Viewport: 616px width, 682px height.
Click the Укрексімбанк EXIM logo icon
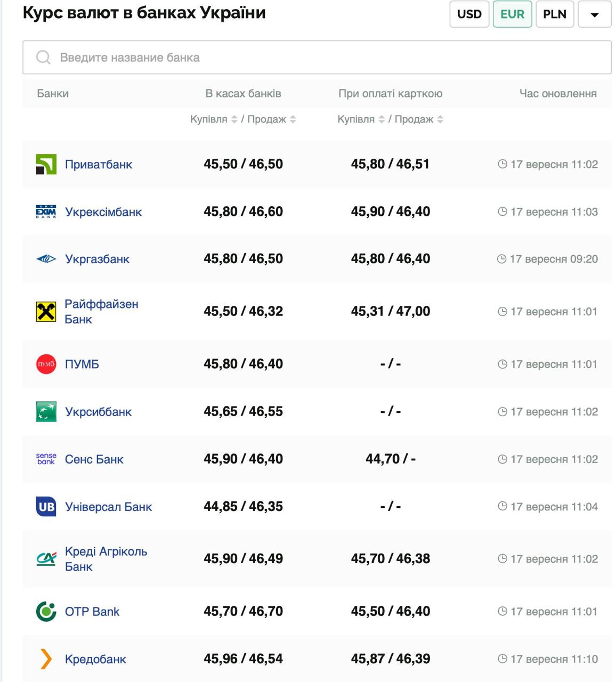click(x=46, y=212)
